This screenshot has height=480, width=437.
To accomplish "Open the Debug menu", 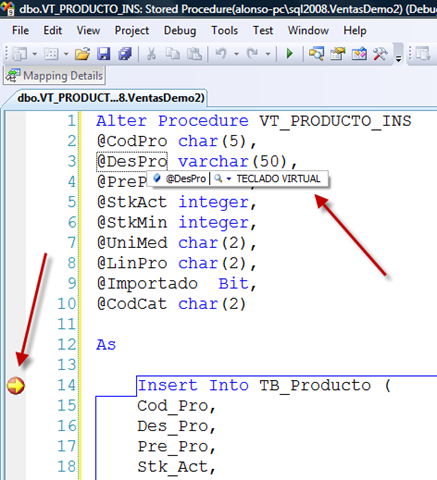I will [x=180, y=31].
